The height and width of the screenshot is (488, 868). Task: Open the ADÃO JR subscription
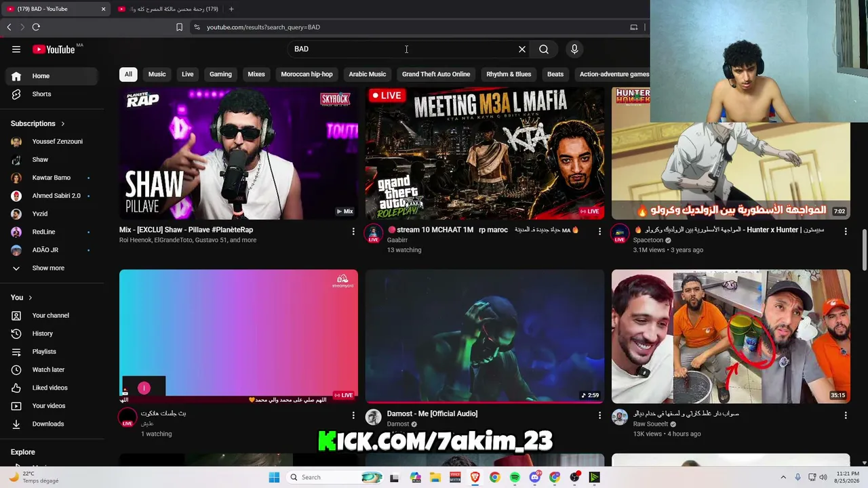(52, 250)
